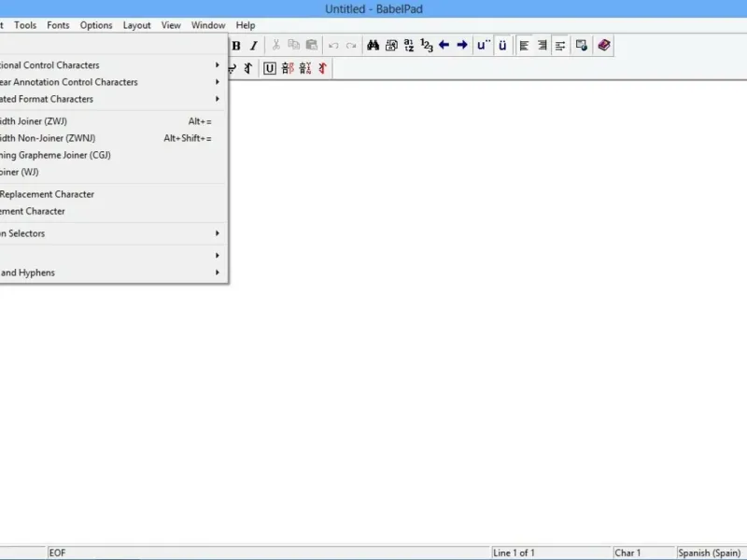
Task: Toggle the line wrap icon
Action: pyautogui.click(x=560, y=45)
